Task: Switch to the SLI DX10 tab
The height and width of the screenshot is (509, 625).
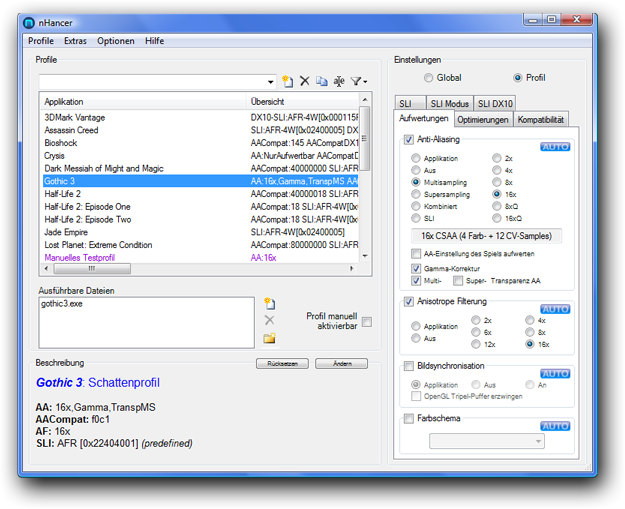Action: (x=495, y=104)
